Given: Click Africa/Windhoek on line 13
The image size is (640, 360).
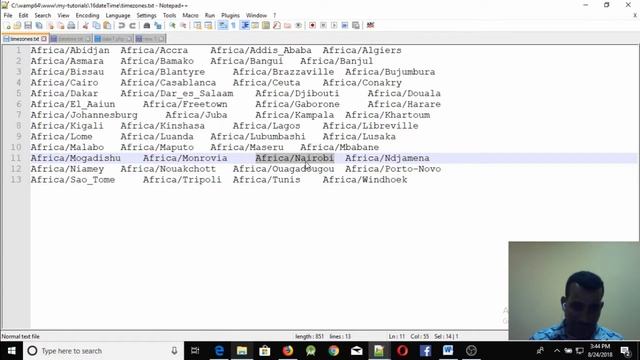Looking at the screenshot, I should 365,180.
